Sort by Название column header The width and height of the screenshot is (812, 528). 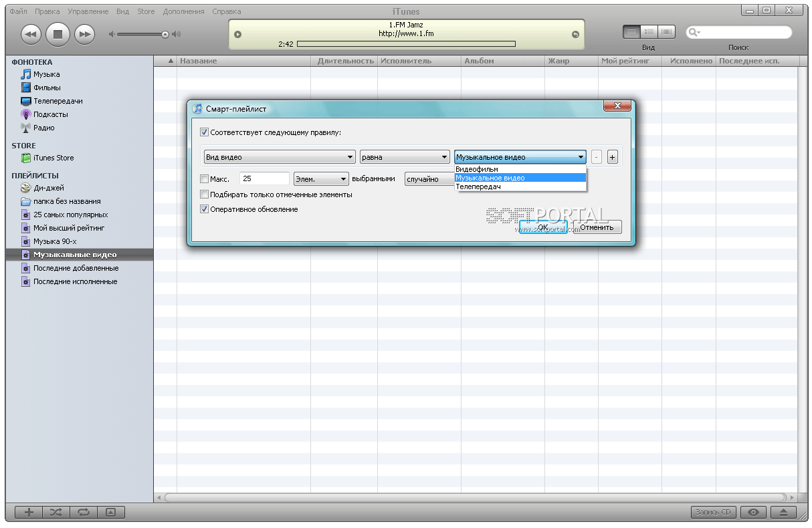pyautogui.click(x=244, y=61)
